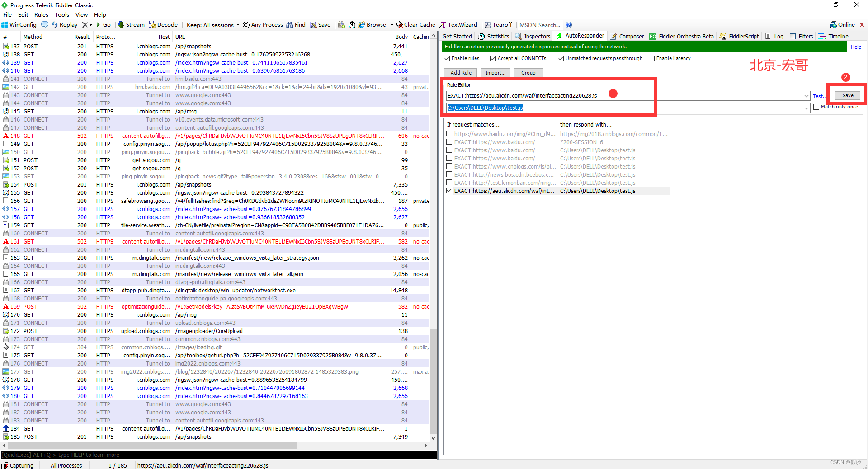Image resolution: width=868 pixels, height=469 pixels.
Task: Switch to the Timeline tab
Action: tap(834, 36)
